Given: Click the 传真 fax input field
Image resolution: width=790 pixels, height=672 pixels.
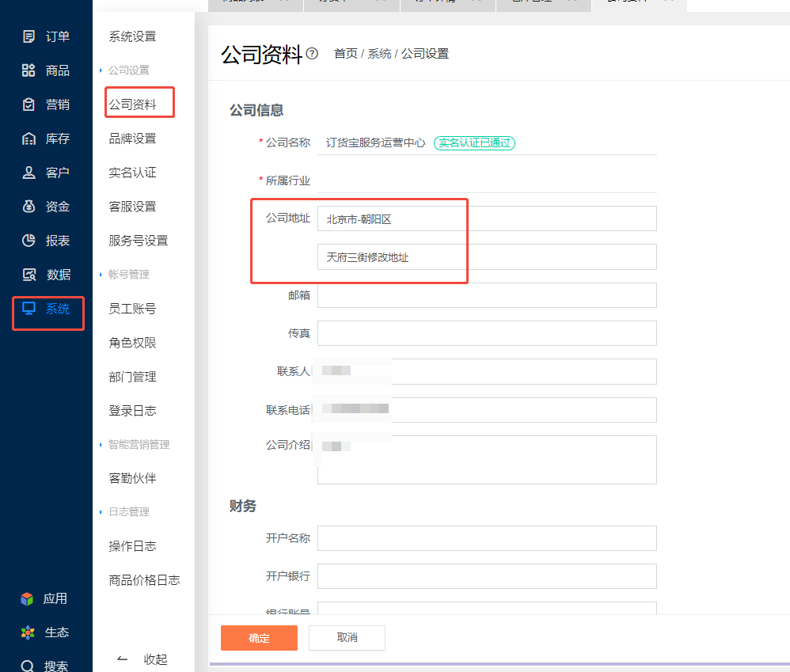Looking at the screenshot, I should pyautogui.click(x=487, y=333).
